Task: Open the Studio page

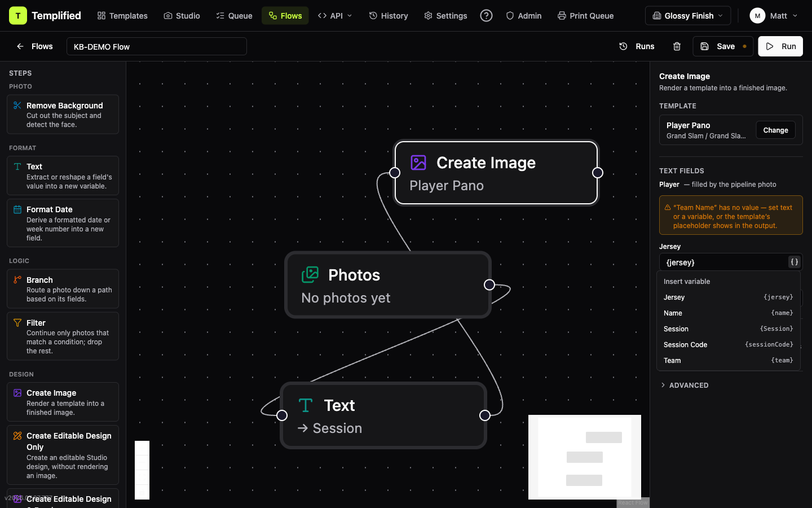Action: pyautogui.click(x=182, y=16)
